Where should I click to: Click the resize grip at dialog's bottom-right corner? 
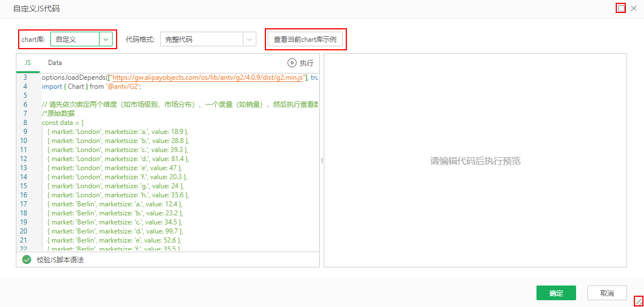638,301
